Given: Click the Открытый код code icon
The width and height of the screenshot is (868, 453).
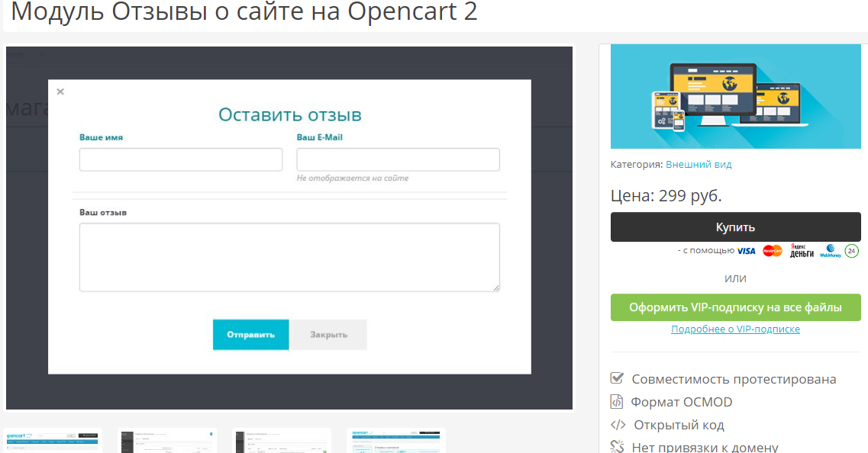Looking at the screenshot, I should pos(618,425).
